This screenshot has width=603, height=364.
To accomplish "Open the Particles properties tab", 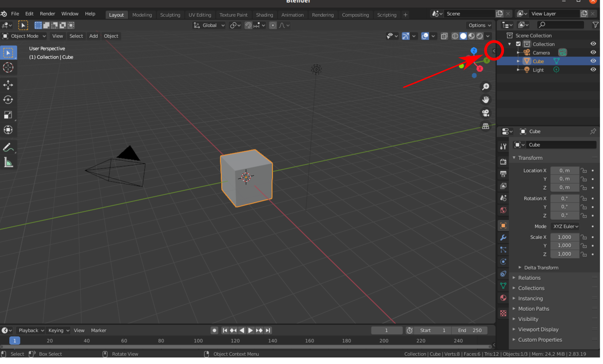I will 503,250.
